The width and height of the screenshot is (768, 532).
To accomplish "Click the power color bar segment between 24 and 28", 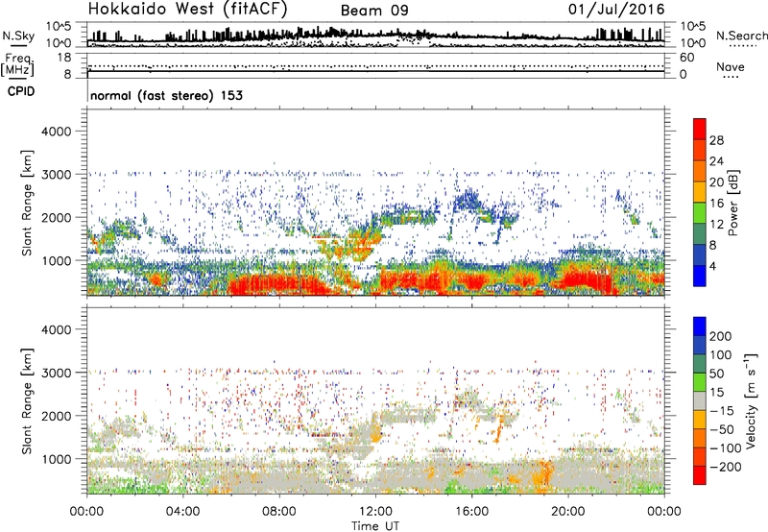I will (x=700, y=150).
